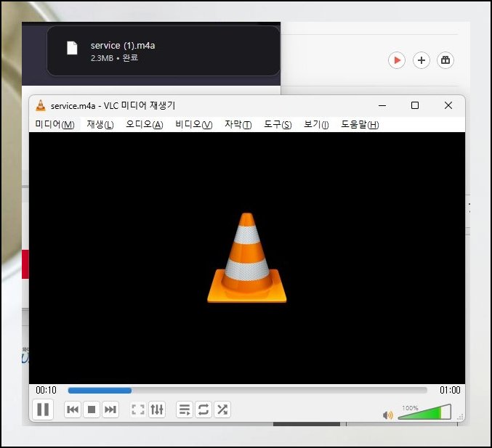Click the total time 01:00 label
The image size is (492, 448).
450,390
